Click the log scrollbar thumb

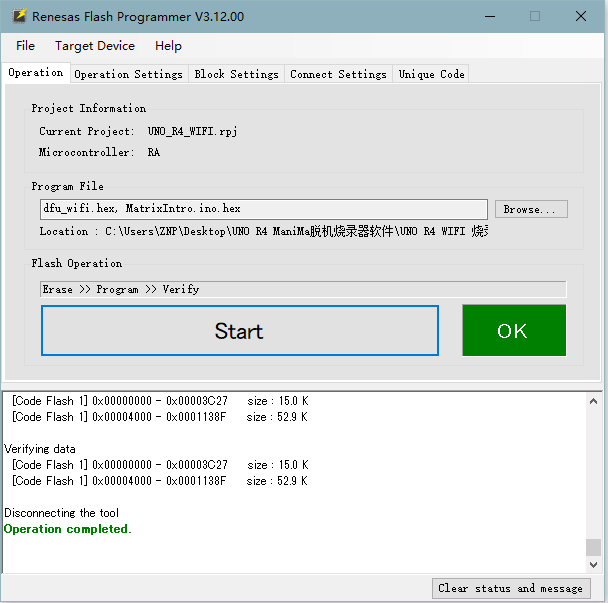click(x=593, y=547)
